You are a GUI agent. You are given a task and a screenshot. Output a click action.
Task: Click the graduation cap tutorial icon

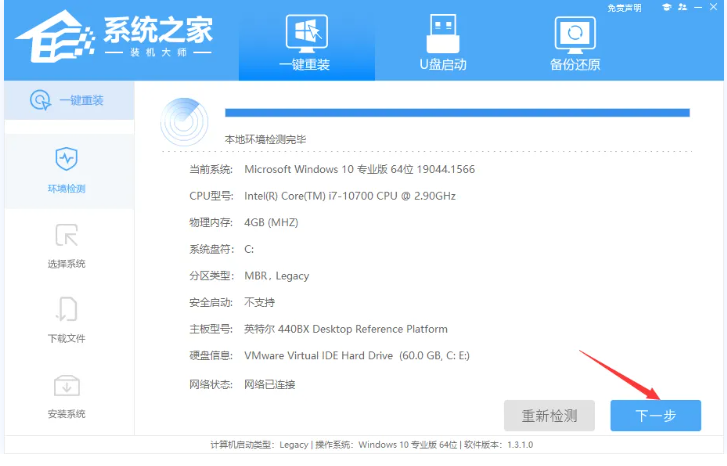666,7
